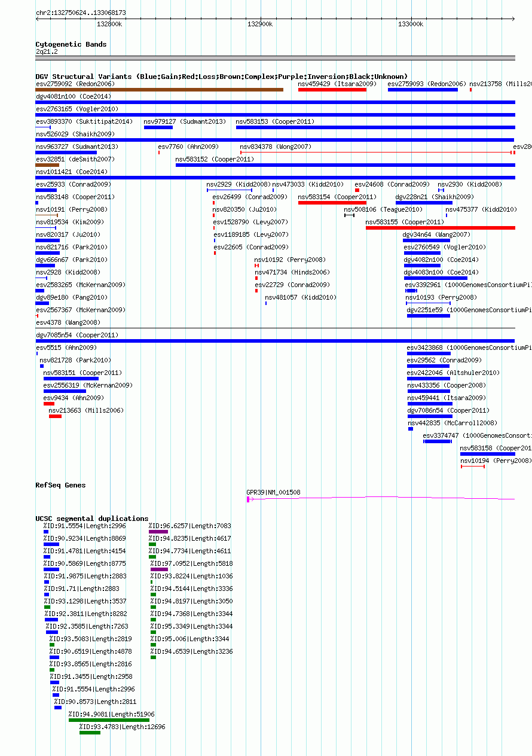The height and width of the screenshot is (756, 532).
Task: Click the 2q21.2 cytogenetic band bar
Action: (275, 58)
